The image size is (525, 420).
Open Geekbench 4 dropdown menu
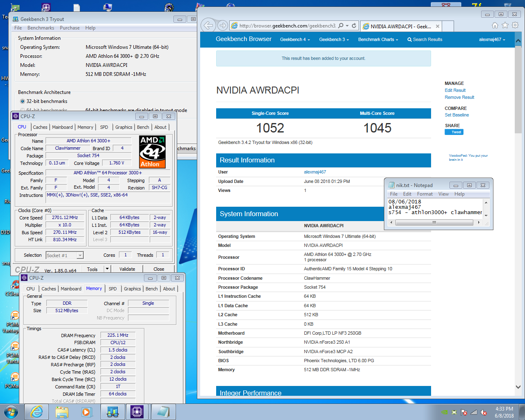[295, 40]
